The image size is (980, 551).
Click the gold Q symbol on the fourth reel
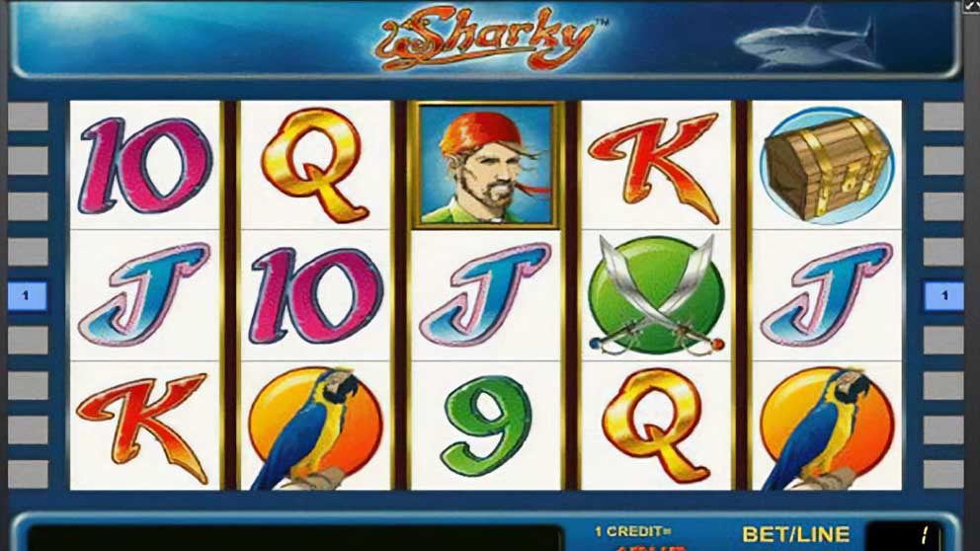[656, 426]
